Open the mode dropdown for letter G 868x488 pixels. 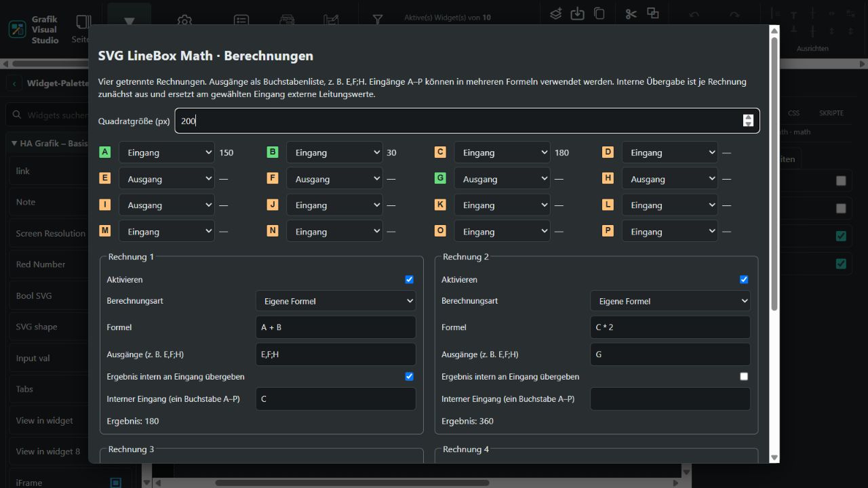pos(502,179)
